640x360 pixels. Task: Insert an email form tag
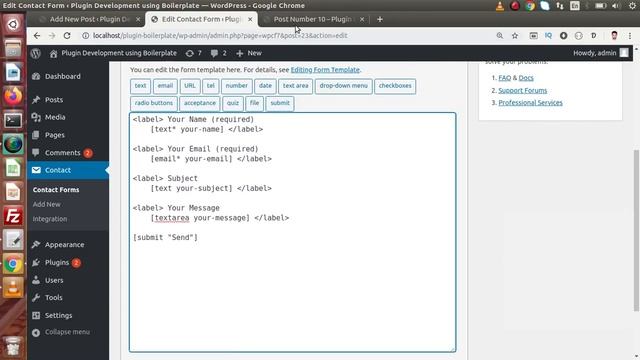165,86
